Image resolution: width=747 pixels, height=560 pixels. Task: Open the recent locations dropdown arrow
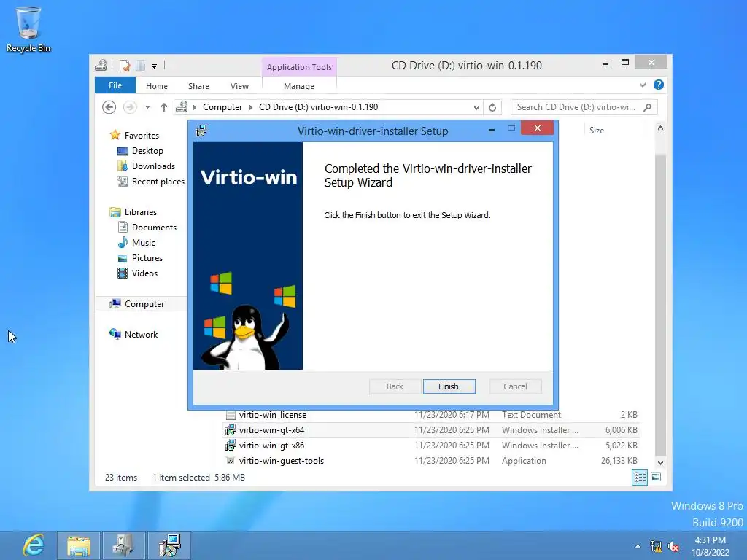[147, 107]
